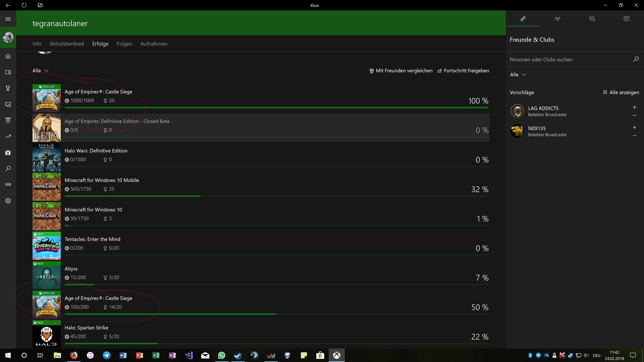644x362 pixels.
Task: Click the tegranautolaner gamertag header
Action: (60, 23)
